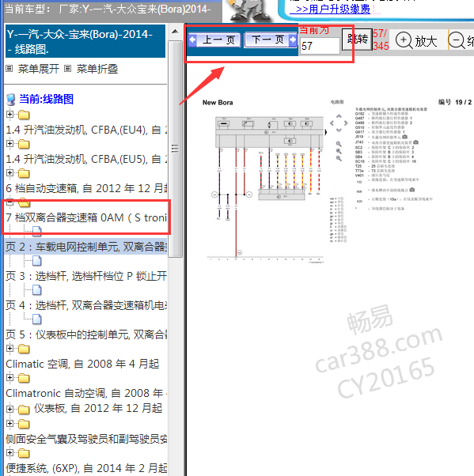This screenshot has width=474, height=476.
Task: Expand the 仪表板 自 2012 年 folder
Action: [x=9, y=409]
